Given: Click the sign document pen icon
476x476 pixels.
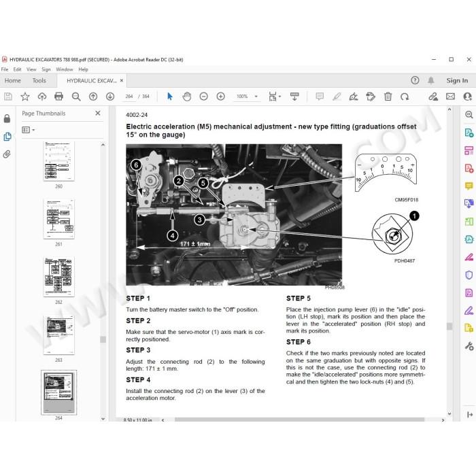Looking at the screenshot, I should (x=354, y=97).
